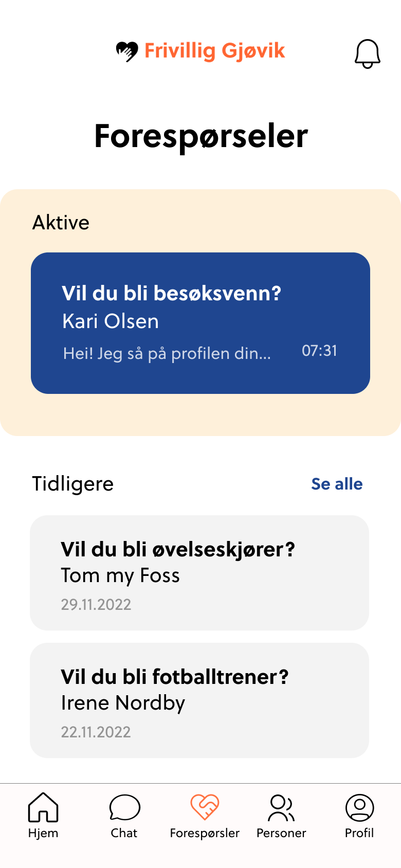The image size is (401, 868).
Task: Open the active besøksvenn request card
Action: [200, 323]
